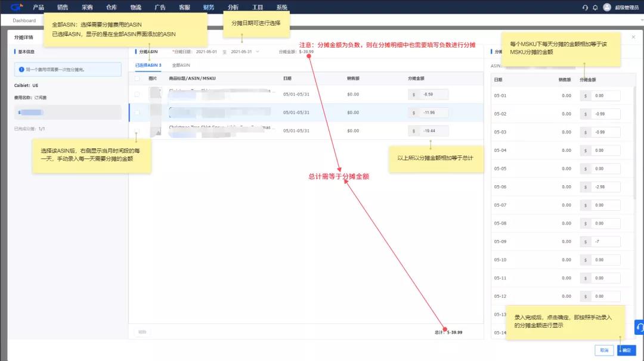This screenshot has width=644, height=361.
Task: Edit the 05-11 daily amount field
Action: pyautogui.click(x=605, y=278)
